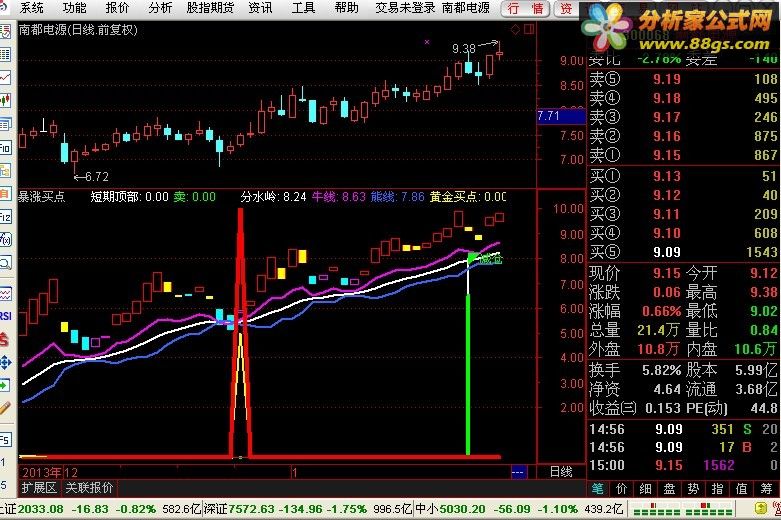
Task: Click the 买① bid price 9.13
Action: pyautogui.click(x=667, y=176)
